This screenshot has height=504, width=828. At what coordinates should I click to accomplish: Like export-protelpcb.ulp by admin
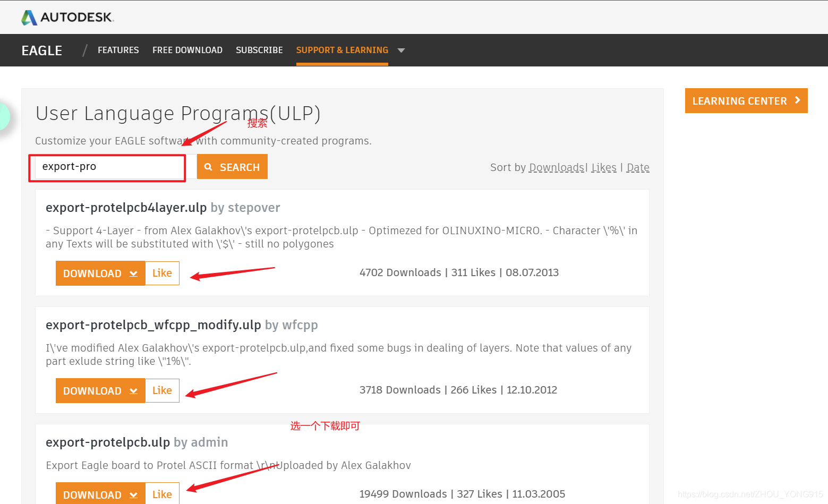click(x=162, y=494)
